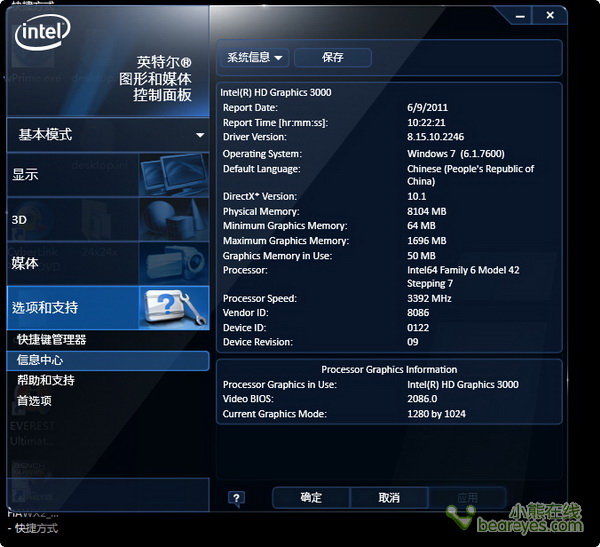This screenshot has width=600, height=547.
Task: Open the 3D settings section
Action: pyautogui.click(x=108, y=219)
